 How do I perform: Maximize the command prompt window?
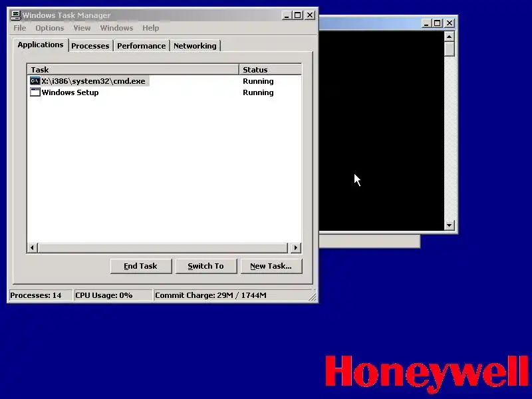tap(438, 23)
